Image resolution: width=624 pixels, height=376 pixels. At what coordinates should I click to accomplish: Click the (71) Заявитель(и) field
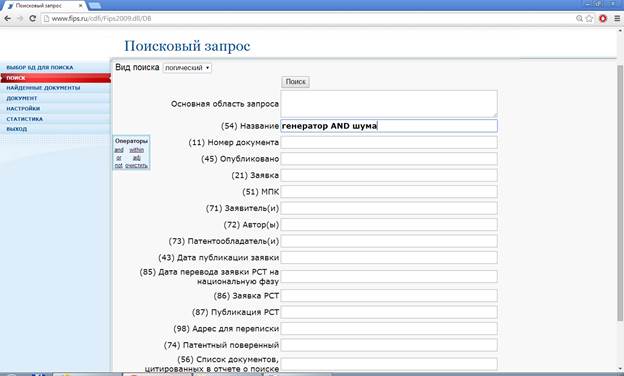tap(389, 208)
